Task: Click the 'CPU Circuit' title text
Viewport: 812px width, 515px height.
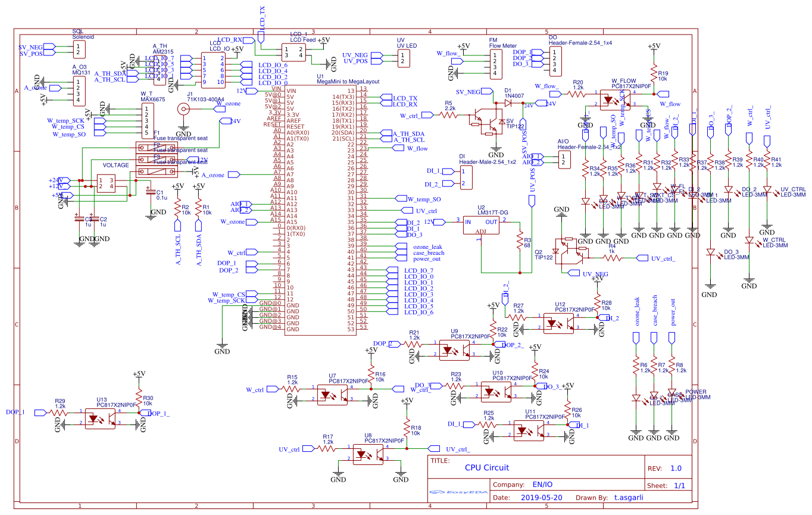Action: [x=487, y=468]
